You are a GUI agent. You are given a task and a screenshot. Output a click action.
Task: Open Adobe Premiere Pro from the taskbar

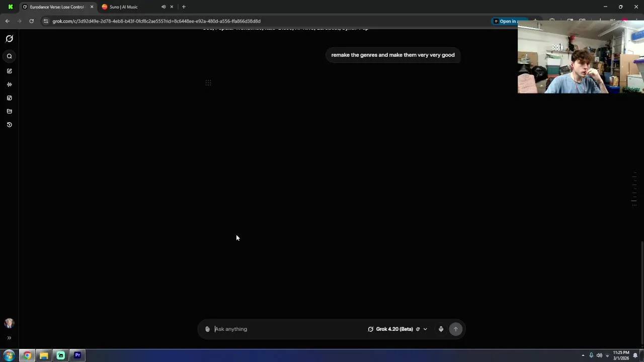pos(77,355)
